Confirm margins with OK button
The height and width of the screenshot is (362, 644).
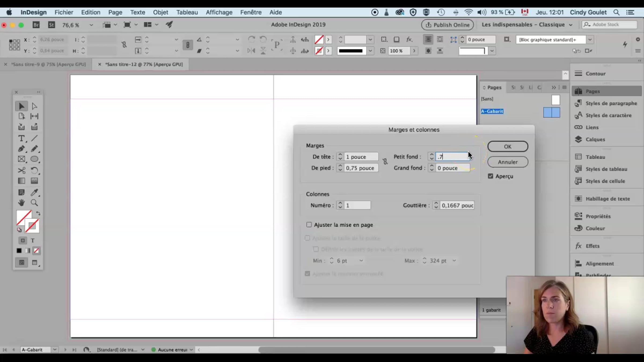click(507, 147)
